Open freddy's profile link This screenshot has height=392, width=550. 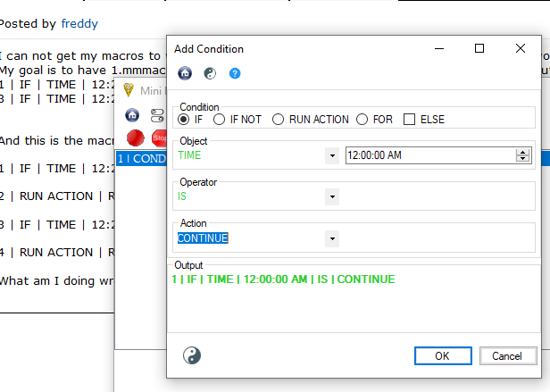[x=79, y=23]
